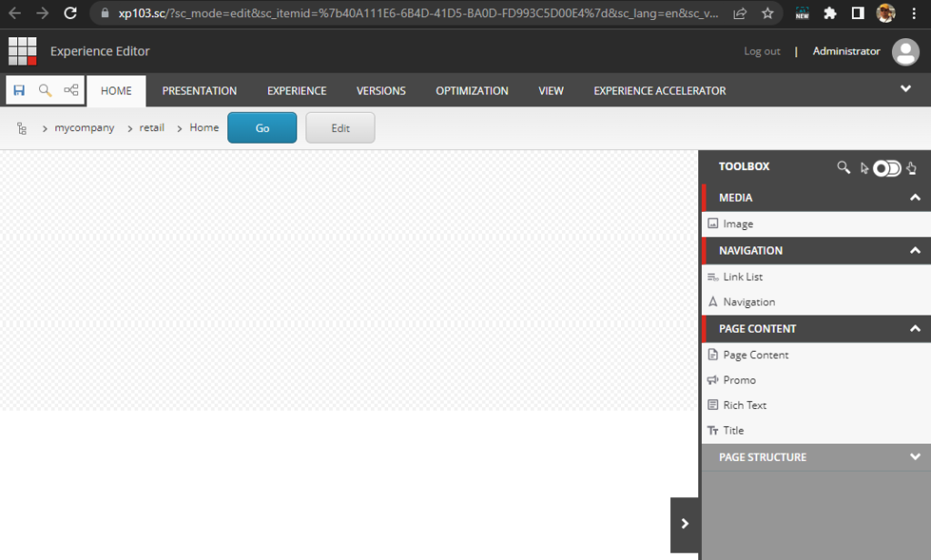This screenshot has width=931, height=560.
Task: Select the Title component icon
Action: click(713, 431)
